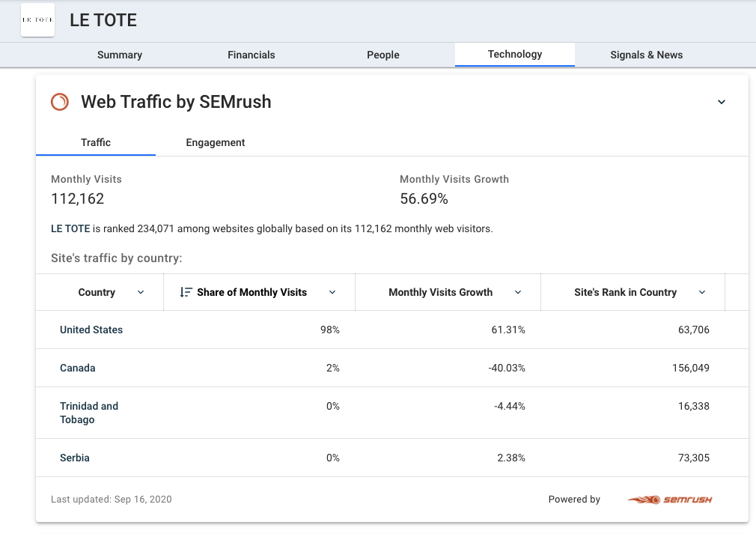This screenshot has width=756, height=534.
Task: Click the Powered by label
Action: 574,500
